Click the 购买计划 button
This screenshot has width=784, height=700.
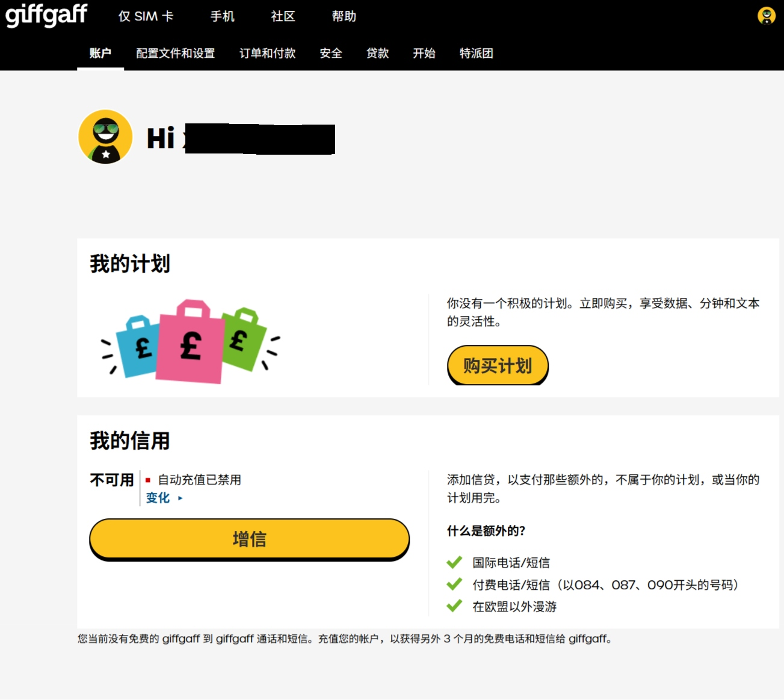498,365
